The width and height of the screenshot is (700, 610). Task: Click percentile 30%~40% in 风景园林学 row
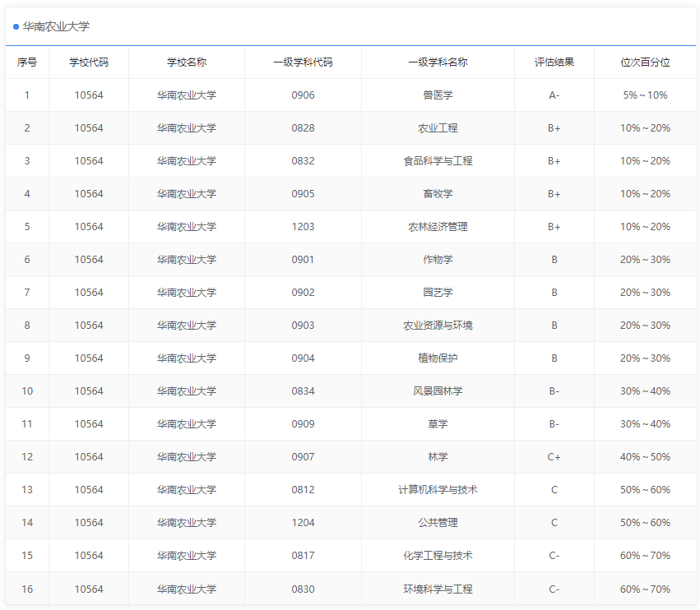pos(645,390)
